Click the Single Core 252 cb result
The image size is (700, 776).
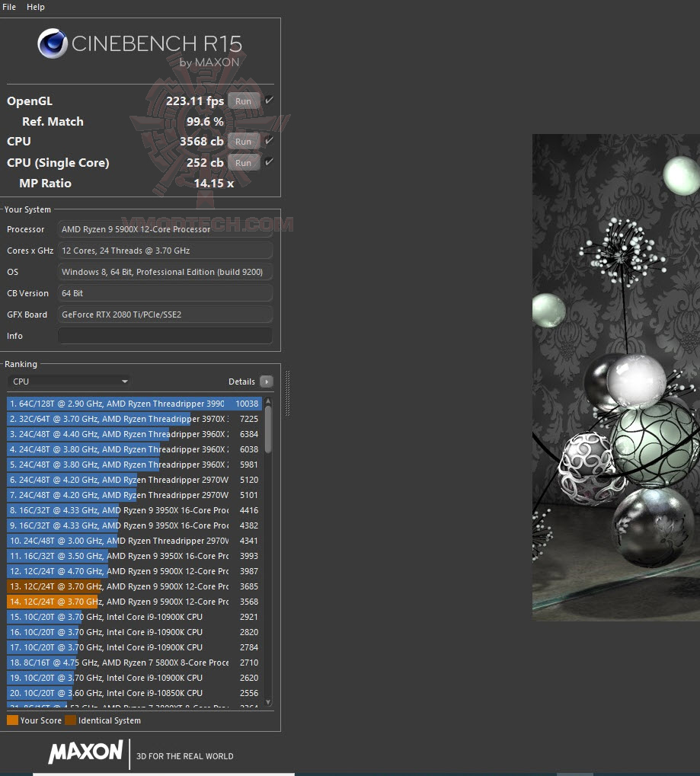(x=205, y=162)
